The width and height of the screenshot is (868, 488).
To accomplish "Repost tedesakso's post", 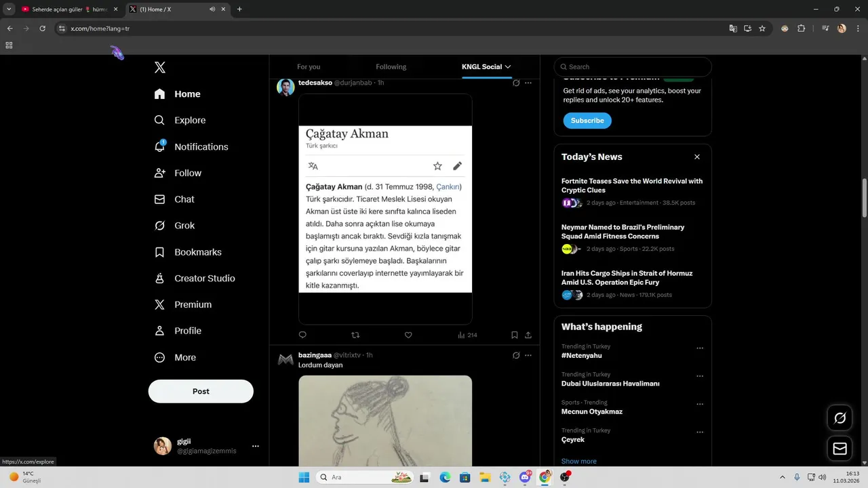I will coord(355,335).
